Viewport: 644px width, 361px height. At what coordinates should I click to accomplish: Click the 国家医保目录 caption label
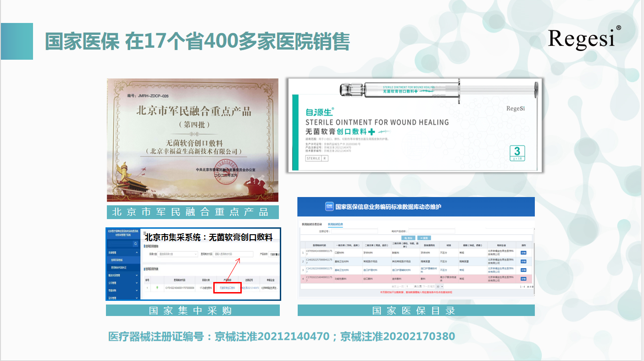(x=416, y=310)
